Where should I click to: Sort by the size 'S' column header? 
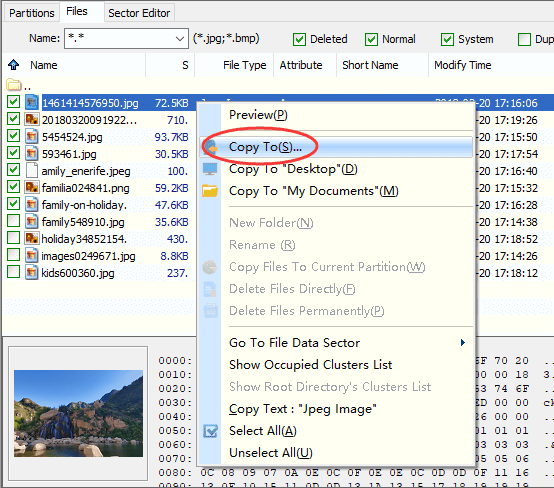[185, 65]
